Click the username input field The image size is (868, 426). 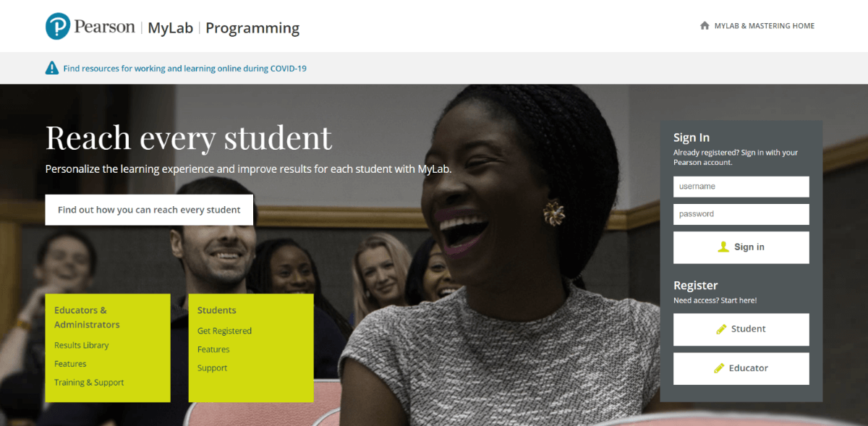(741, 187)
